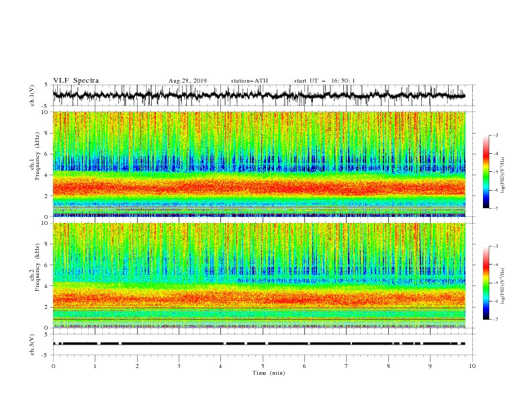Click the black ch.3 signal bar
This screenshot has height=411, width=532.
pos(259,344)
